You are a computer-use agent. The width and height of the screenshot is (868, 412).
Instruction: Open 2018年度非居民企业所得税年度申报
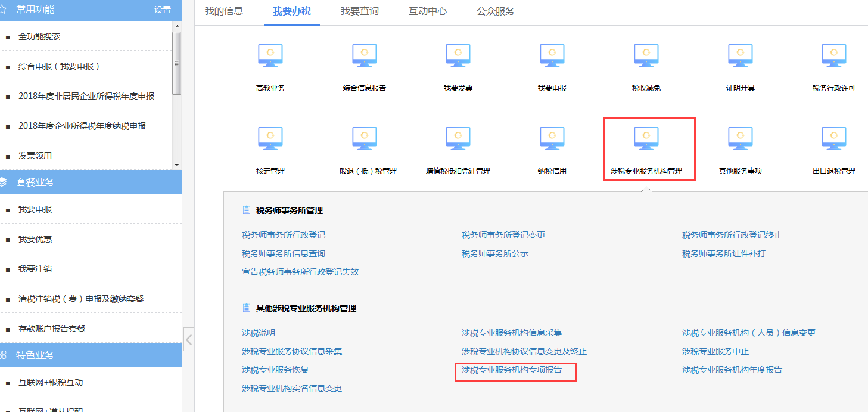click(86, 96)
